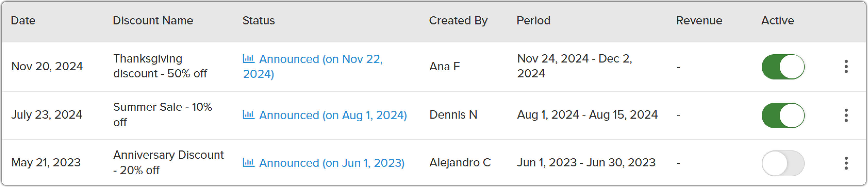Click chart icon beside Summer Sale status

(x=249, y=115)
